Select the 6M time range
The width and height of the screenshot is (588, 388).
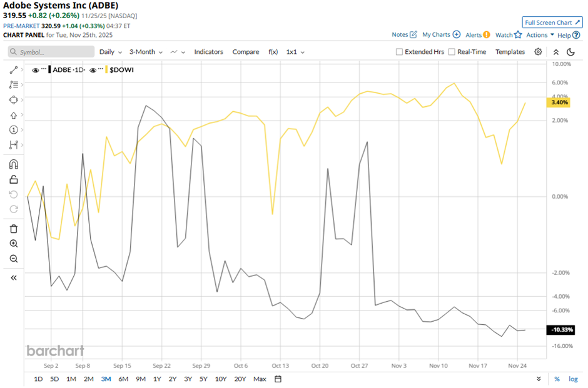click(123, 379)
